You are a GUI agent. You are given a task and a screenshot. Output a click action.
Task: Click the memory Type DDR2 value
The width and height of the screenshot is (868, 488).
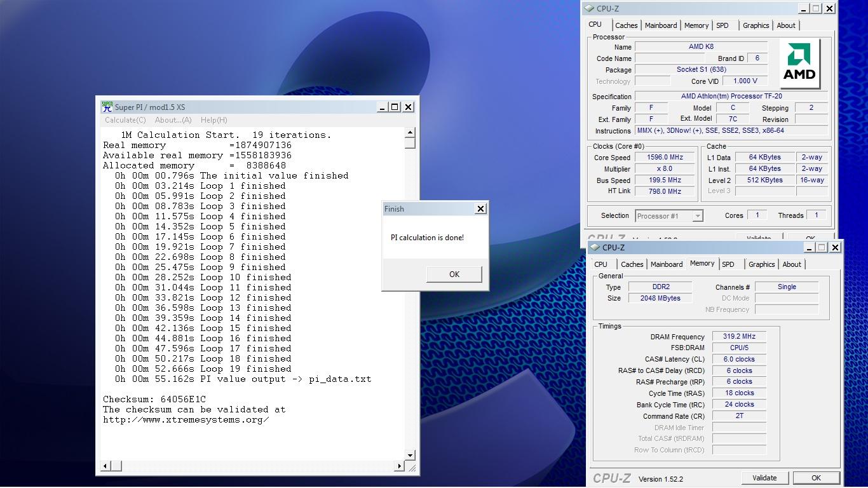661,287
